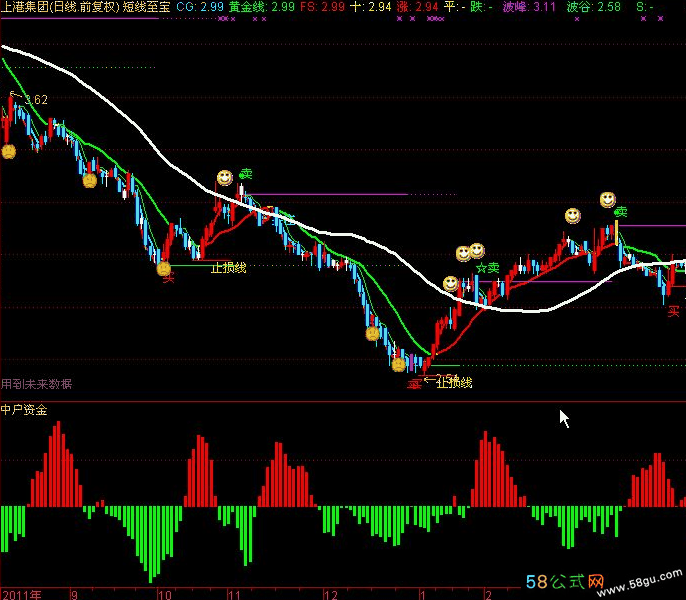This screenshot has height=600, width=686.
Task: Open the 中户资金 indicator panel label
Action: pyautogui.click(x=24, y=409)
